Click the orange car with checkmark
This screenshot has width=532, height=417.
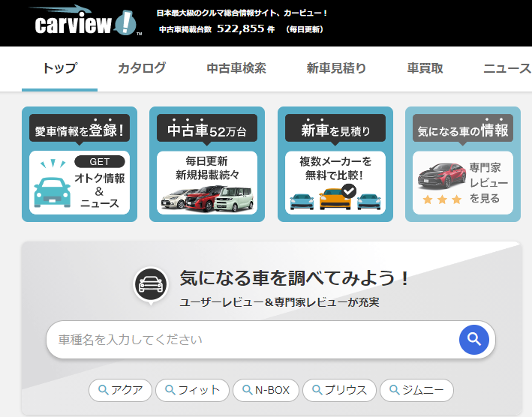click(x=337, y=196)
